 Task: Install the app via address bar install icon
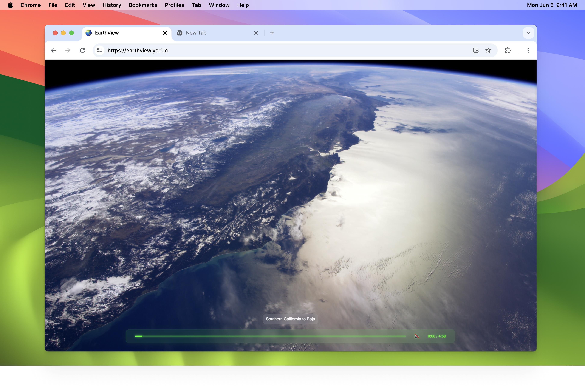pos(476,51)
